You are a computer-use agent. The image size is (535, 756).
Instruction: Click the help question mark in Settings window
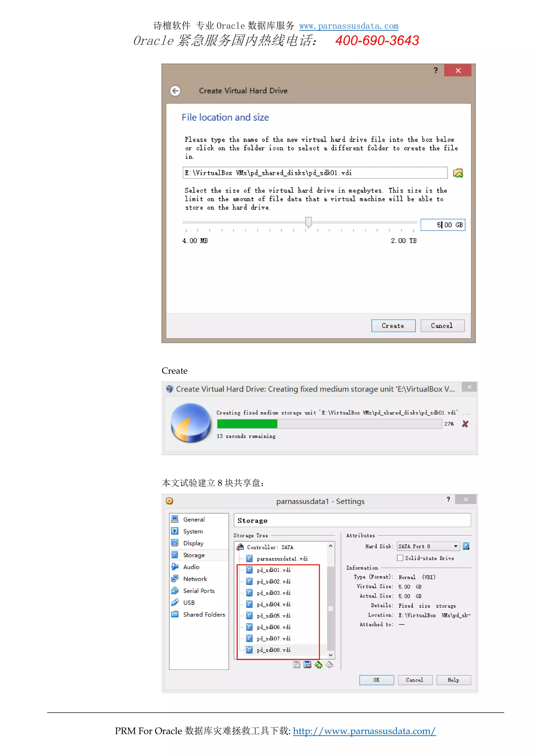coord(448,499)
